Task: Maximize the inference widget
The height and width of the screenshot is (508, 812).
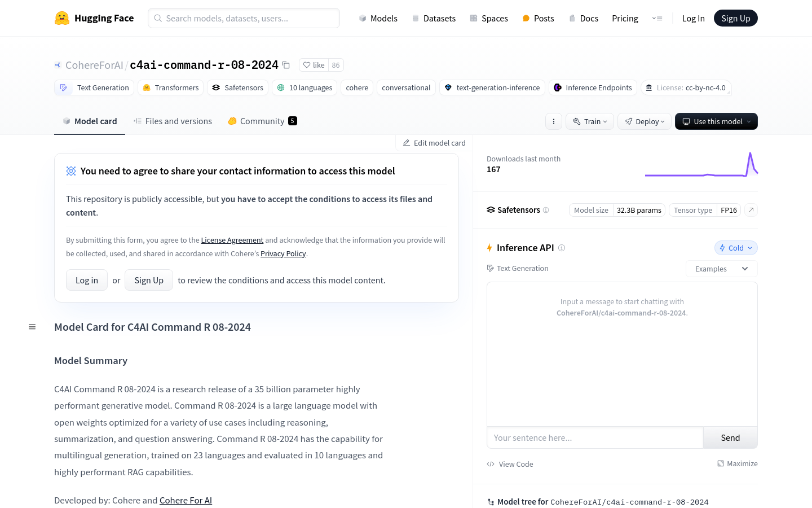Action: 737,463
